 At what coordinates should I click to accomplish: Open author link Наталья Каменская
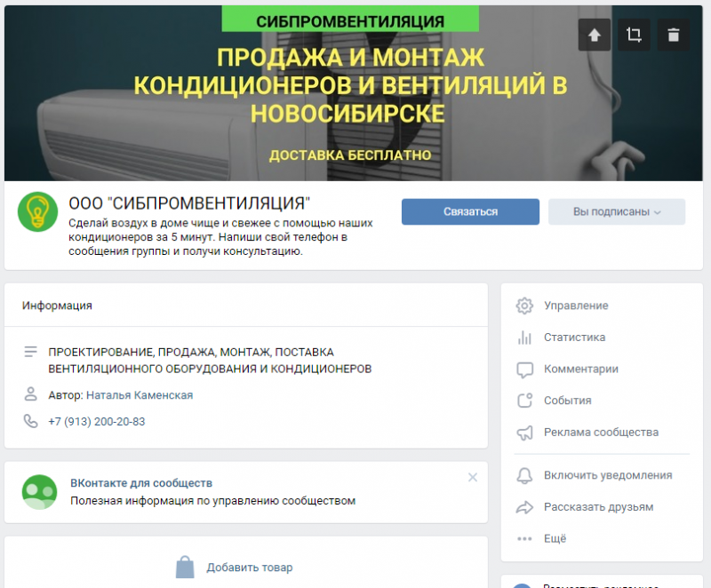pos(140,395)
